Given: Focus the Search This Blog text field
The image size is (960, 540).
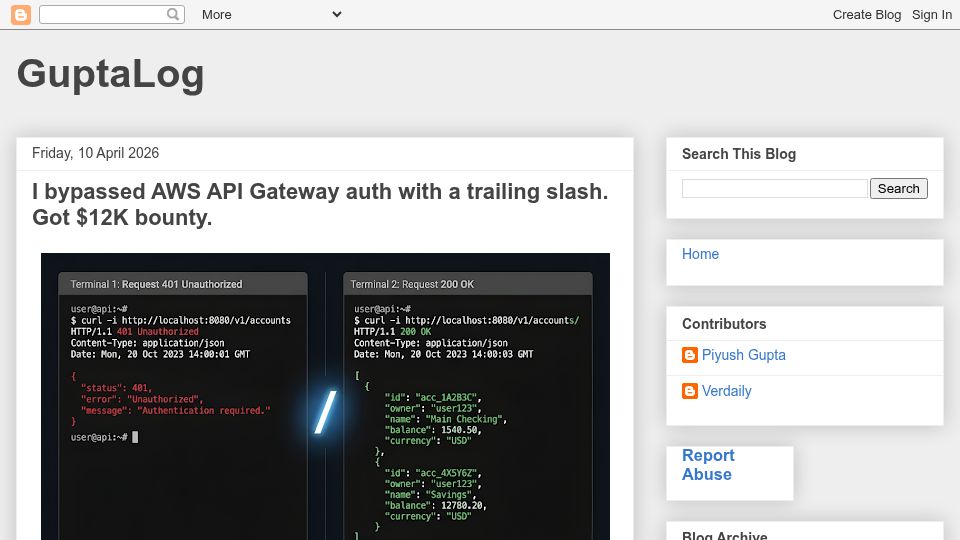Looking at the screenshot, I should click(774, 189).
